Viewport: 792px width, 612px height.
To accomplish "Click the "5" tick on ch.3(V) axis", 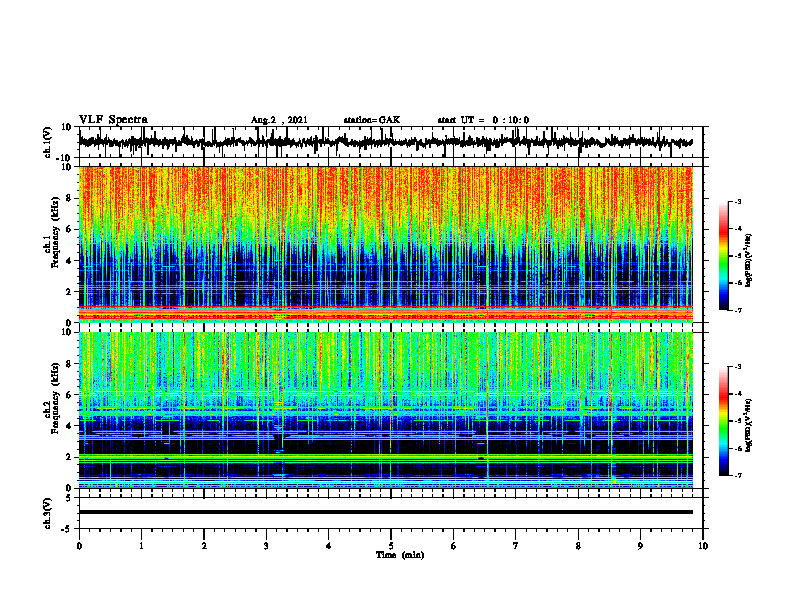I will 69,498.
